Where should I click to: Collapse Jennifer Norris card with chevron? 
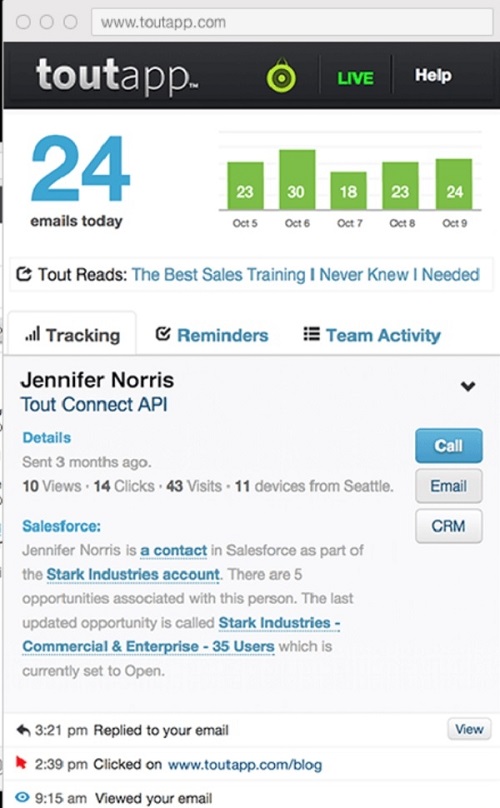click(468, 386)
